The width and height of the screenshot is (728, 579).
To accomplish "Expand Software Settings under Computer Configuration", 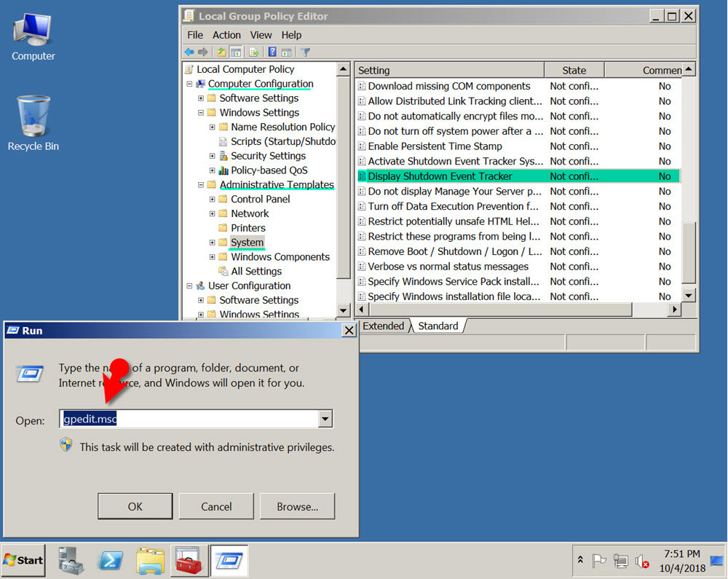I will (x=201, y=98).
